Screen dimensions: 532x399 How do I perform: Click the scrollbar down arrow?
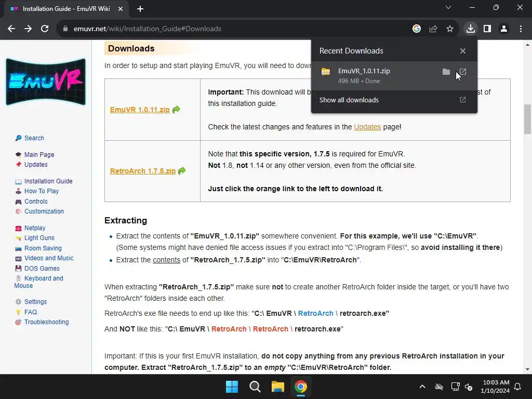tap(527, 369)
